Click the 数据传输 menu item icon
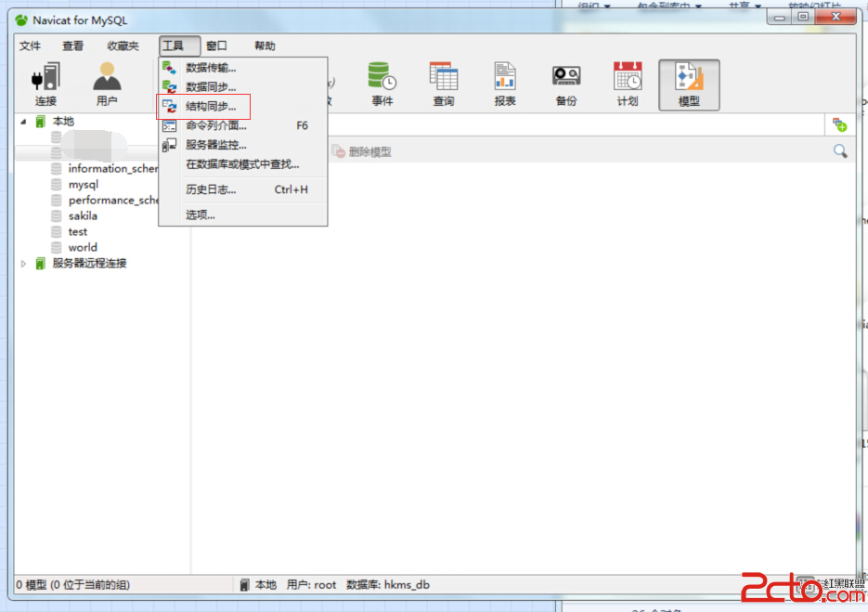Image resolution: width=868 pixels, height=612 pixels. pos(169,68)
